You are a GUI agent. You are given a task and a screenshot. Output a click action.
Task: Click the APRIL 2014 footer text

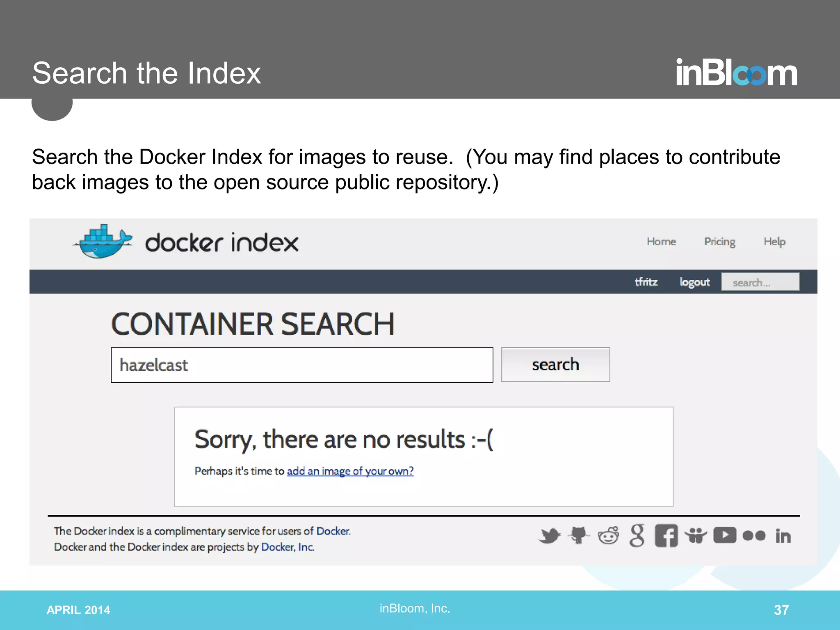click(78, 610)
